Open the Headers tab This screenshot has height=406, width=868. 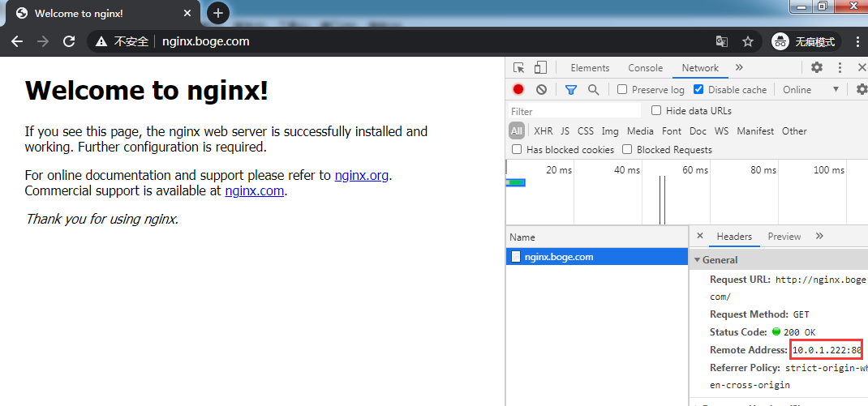[x=735, y=237]
